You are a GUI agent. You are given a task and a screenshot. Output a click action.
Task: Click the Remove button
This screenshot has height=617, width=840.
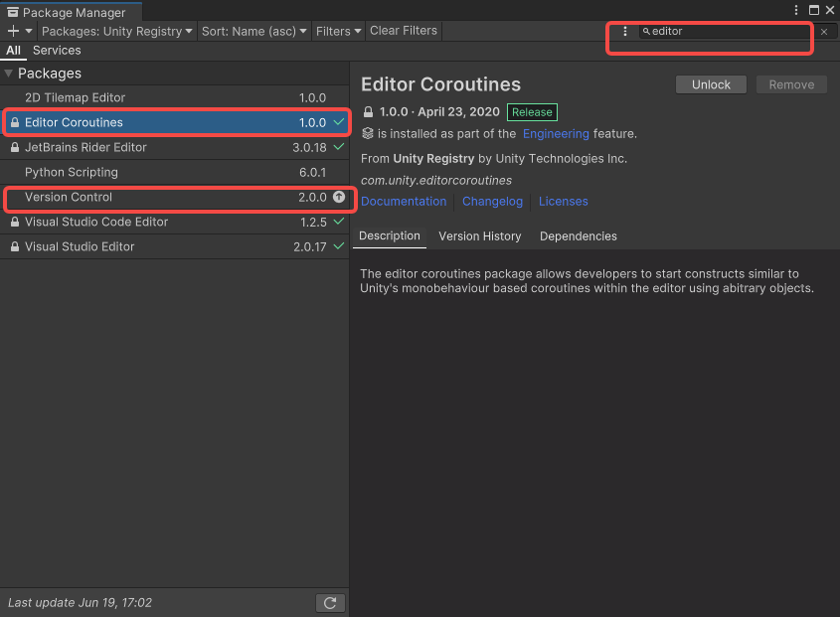coord(791,84)
